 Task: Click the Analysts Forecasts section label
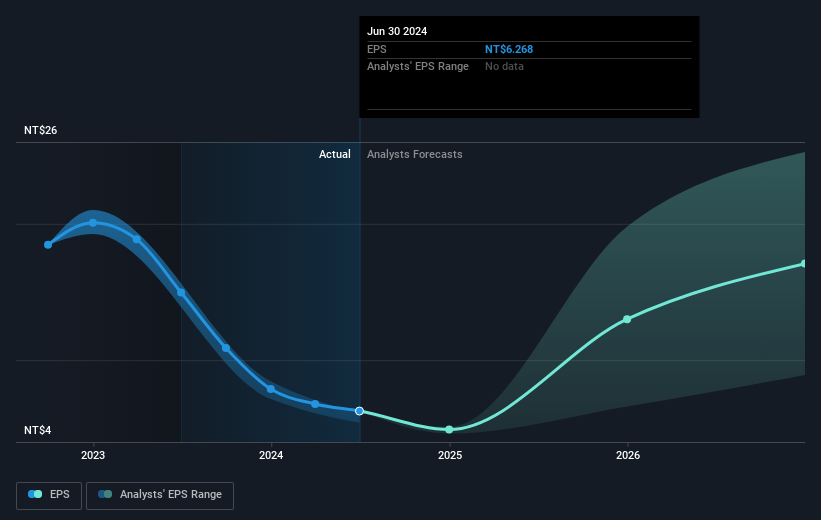pos(415,154)
